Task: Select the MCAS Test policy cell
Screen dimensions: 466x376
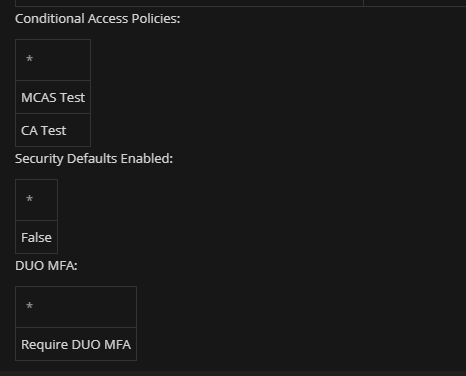Action: tap(53, 97)
